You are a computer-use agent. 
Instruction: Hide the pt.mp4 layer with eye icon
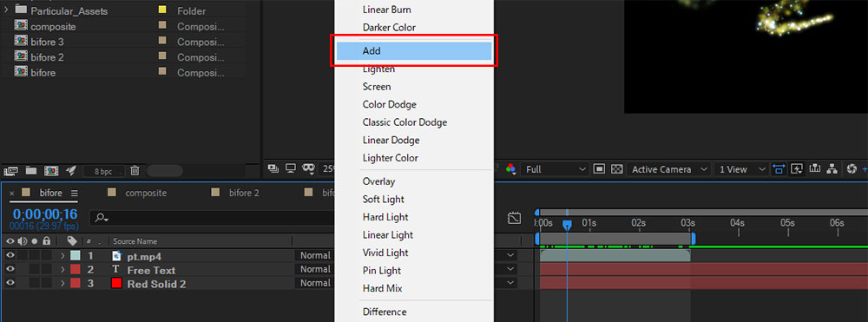tap(10, 256)
